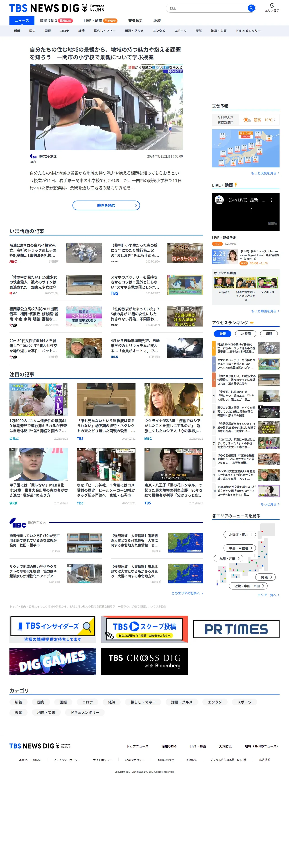Open TBSスクープ投稿 banner

(x=144, y=629)
